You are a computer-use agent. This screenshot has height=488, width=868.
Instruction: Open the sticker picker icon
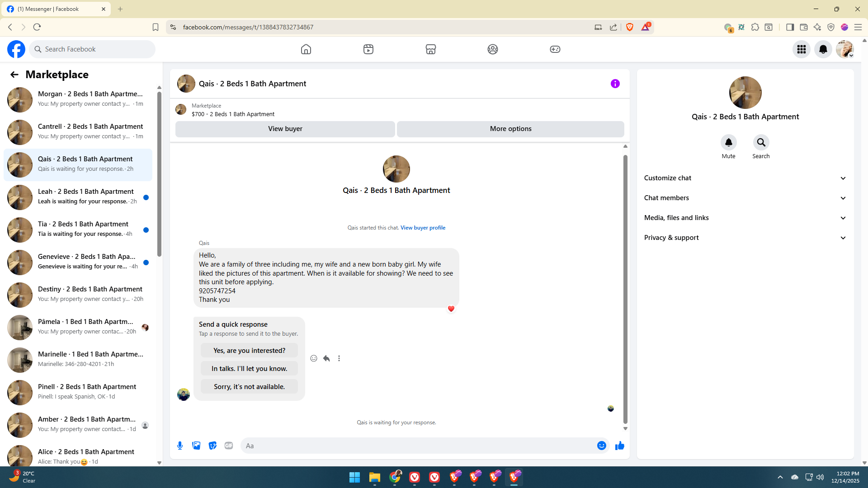tap(212, 446)
